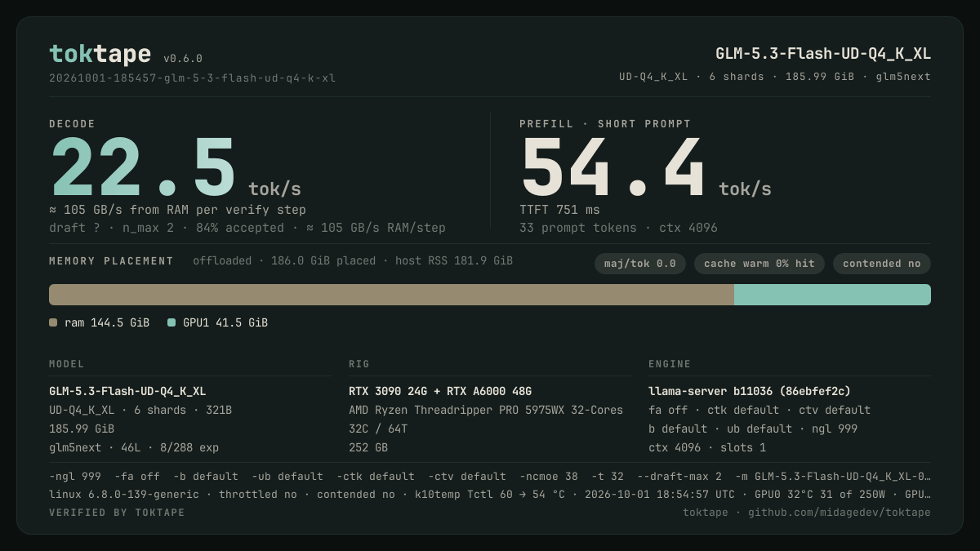980x551 pixels.
Task: Click legend text GPU1 41.5 GiB
Action: (x=225, y=322)
